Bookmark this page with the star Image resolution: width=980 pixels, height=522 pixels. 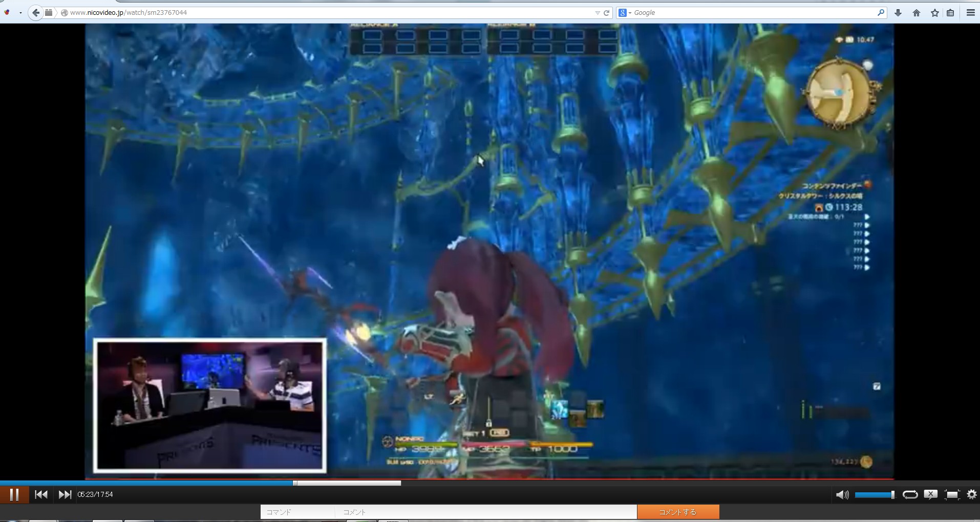(x=935, y=13)
